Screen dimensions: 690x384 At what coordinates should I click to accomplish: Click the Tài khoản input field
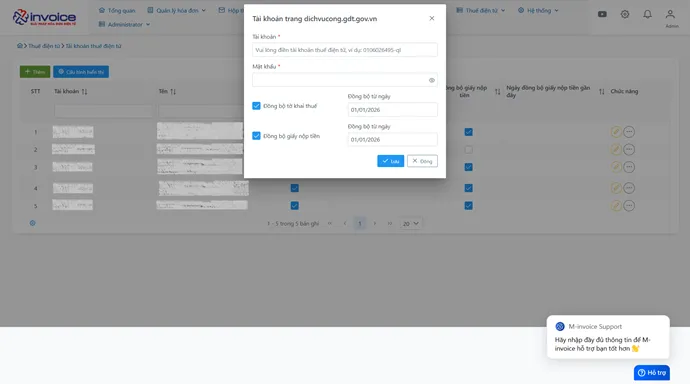point(345,50)
